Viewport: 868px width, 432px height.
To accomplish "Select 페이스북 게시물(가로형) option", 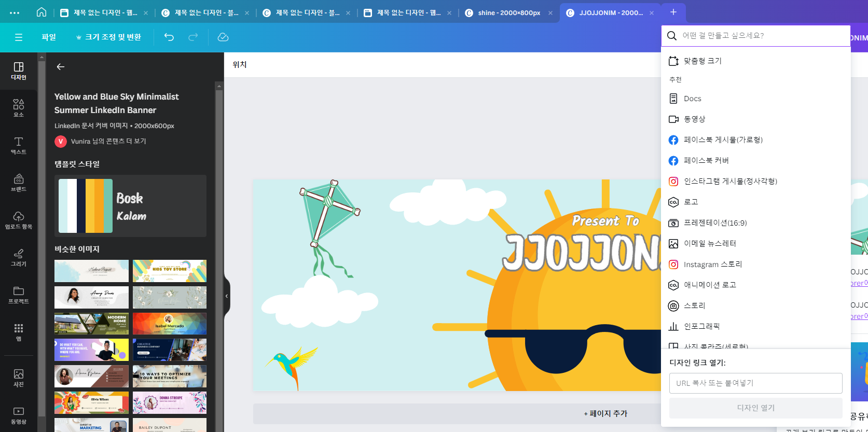I will tap(756, 140).
